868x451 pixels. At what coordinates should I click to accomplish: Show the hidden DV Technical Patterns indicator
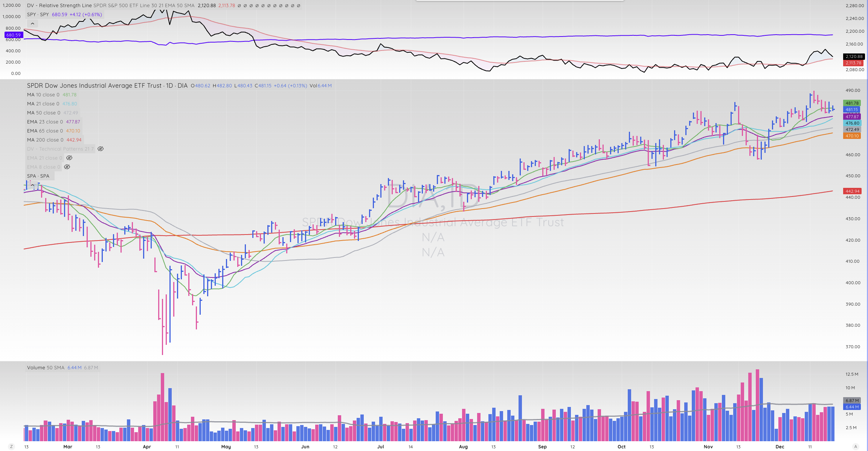[x=101, y=149]
